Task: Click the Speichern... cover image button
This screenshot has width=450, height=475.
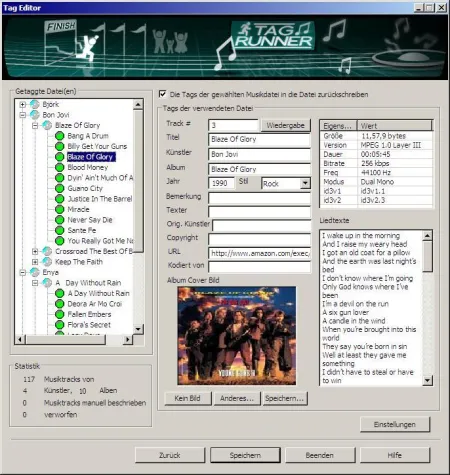Action: coord(285,398)
